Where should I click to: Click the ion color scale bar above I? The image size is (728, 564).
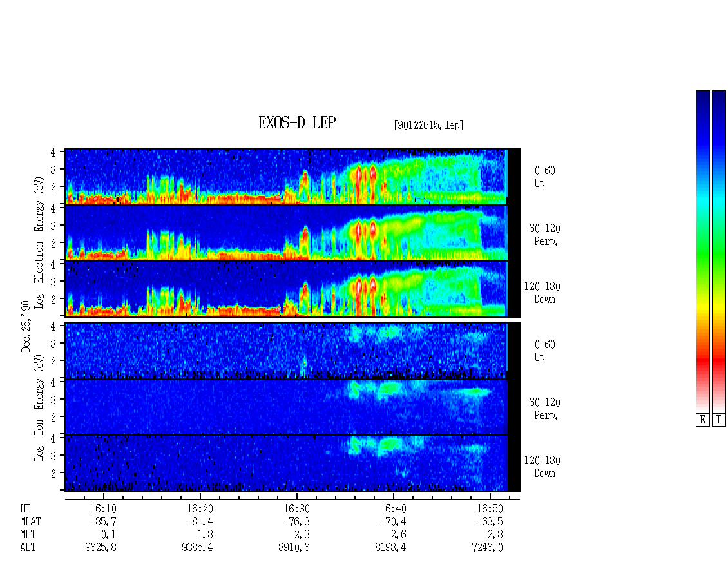[x=719, y=251]
